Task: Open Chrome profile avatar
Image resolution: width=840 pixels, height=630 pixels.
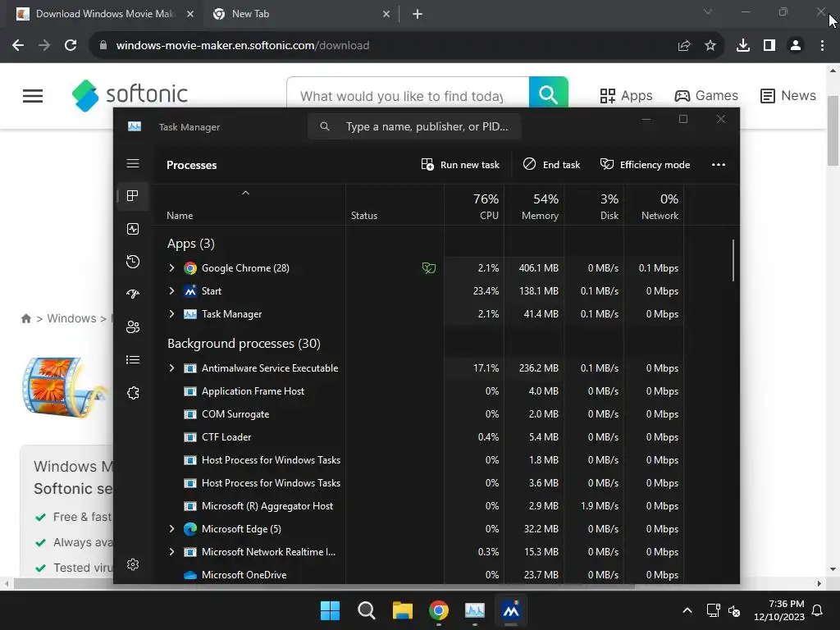Action: [796, 46]
